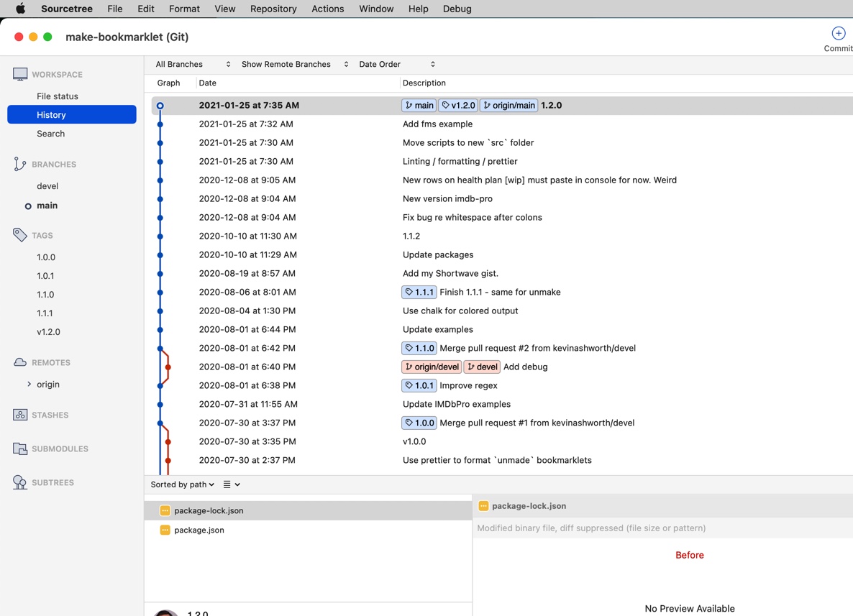
Task: Open the Search view
Action: coord(50,133)
